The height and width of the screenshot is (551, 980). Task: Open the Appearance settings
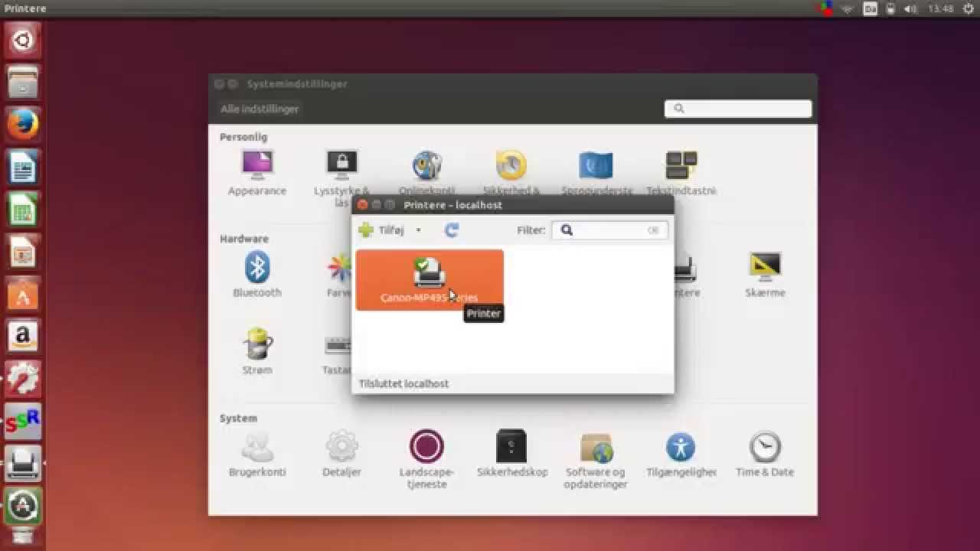(x=257, y=173)
